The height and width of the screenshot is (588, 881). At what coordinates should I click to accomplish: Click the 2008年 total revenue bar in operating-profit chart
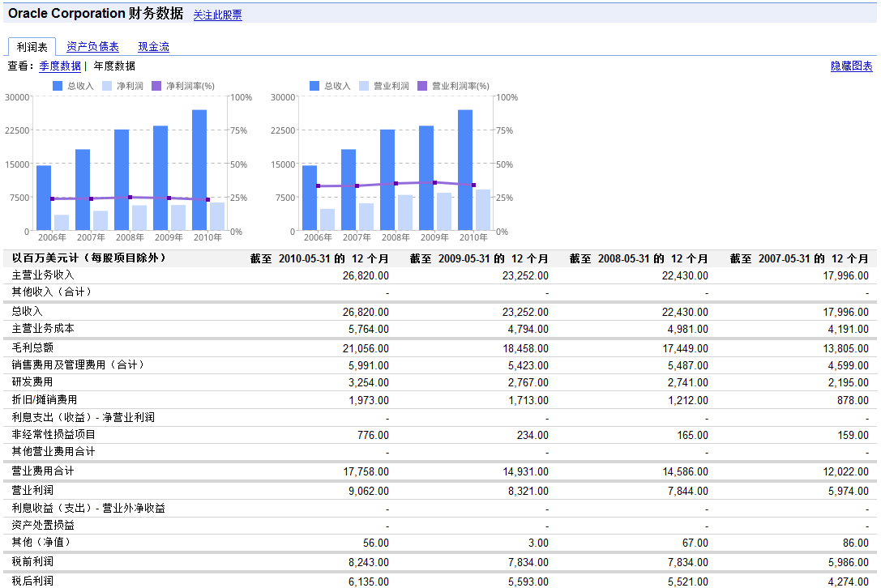tap(387, 180)
